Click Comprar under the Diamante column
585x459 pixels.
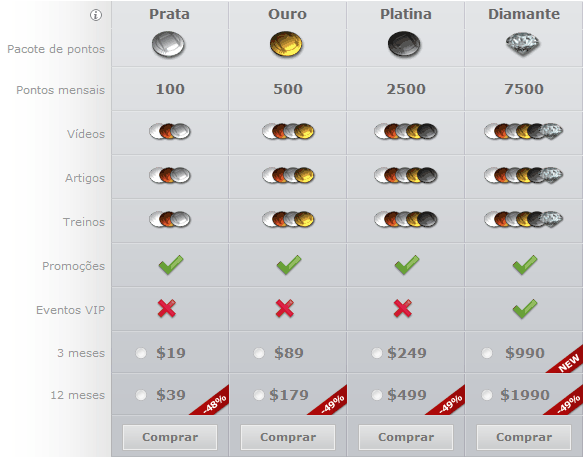coord(524,437)
